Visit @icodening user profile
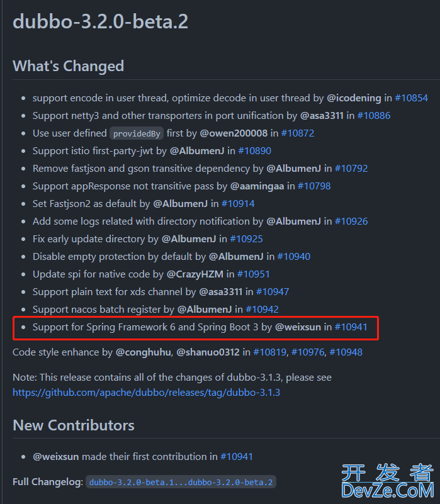The height and width of the screenshot is (504, 440). click(354, 98)
